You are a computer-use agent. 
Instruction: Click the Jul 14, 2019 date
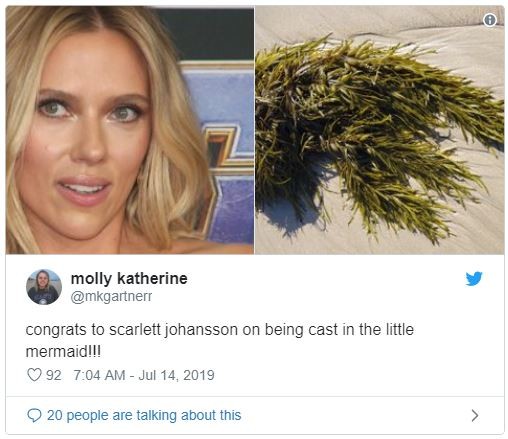coord(176,375)
